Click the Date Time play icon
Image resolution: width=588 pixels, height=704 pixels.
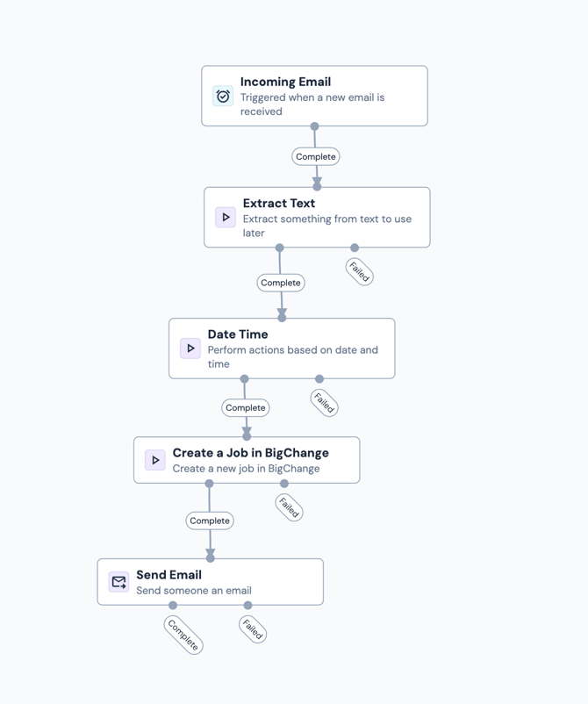(190, 348)
